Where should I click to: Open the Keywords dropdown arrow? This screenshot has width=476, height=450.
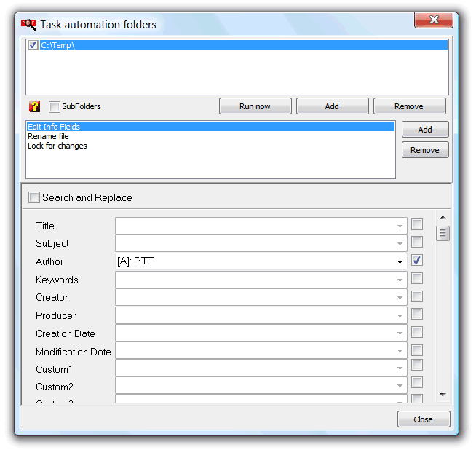(x=400, y=280)
